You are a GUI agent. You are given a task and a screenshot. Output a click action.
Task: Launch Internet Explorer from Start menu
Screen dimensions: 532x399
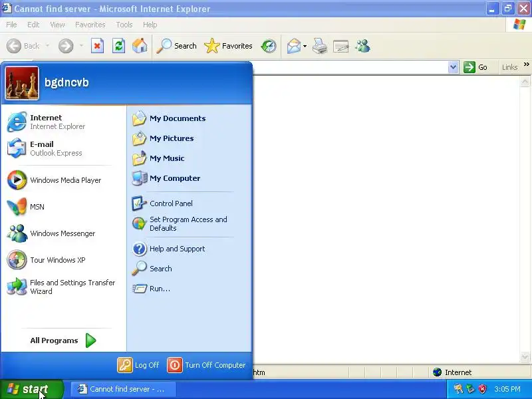coord(63,122)
